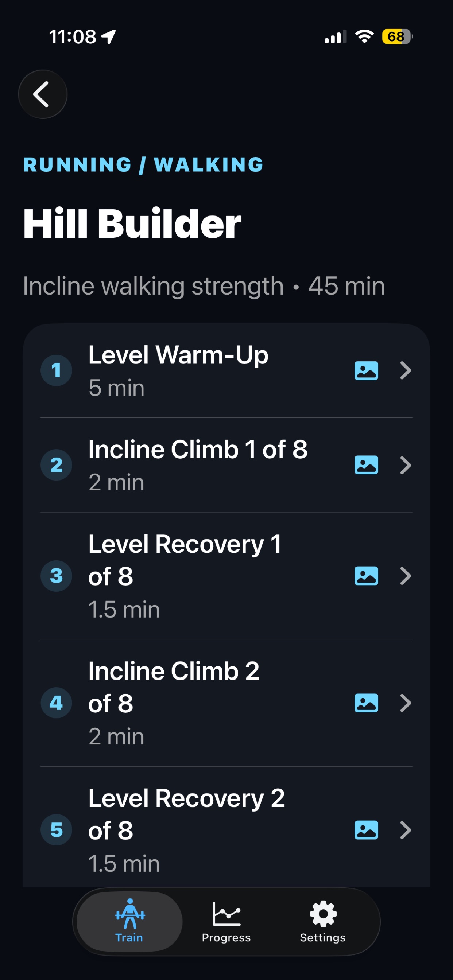This screenshot has width=453, height=980.
Task: Open the Incline Climb 2 of 8 row title
Action: click(x=174, y=687)
